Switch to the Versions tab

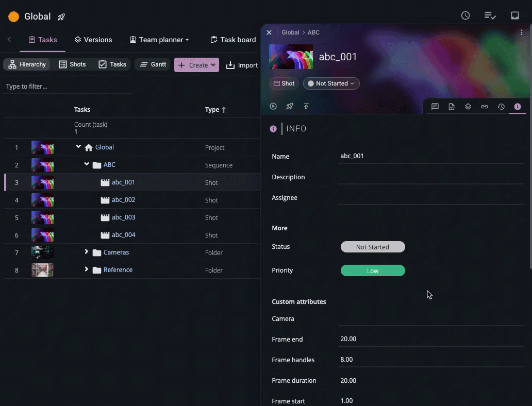(93, 40)
